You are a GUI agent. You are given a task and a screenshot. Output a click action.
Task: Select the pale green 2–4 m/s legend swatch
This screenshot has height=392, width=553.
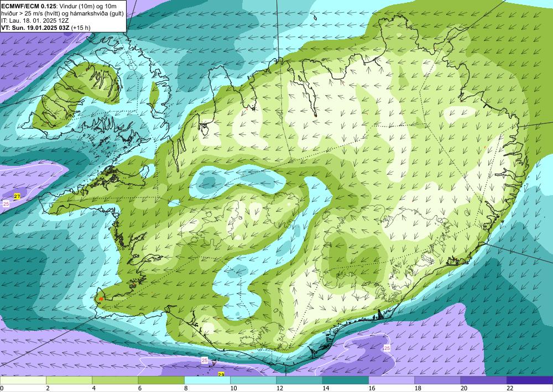69,380
